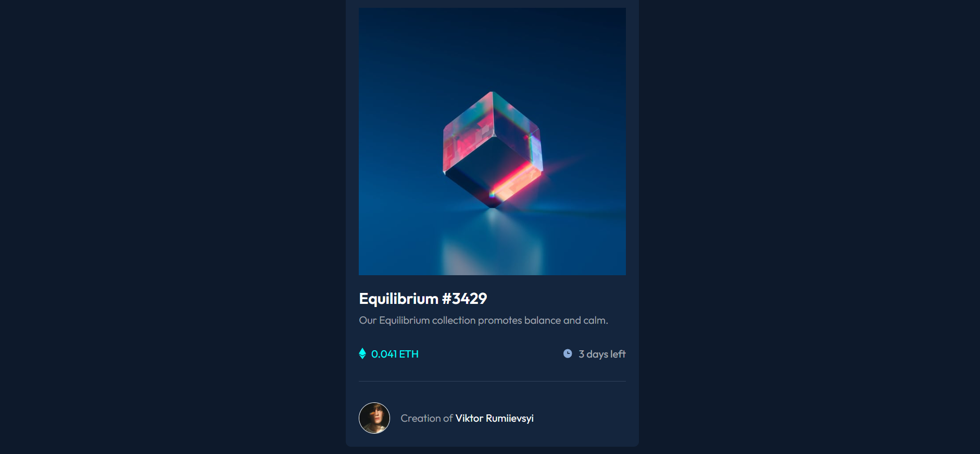Click the dark blue top area of artwork
The image size is (980, 454).
(x=492, y=42)
